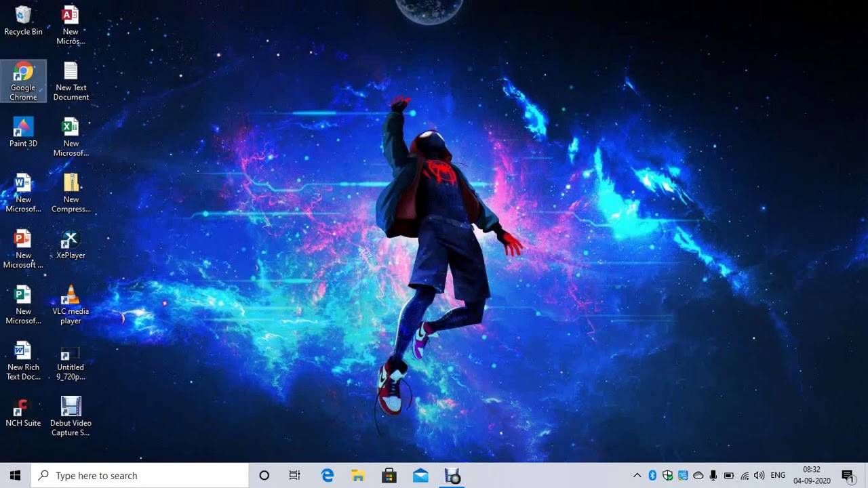Open Task View on the taskbar
This screenshot has height=488, width=868.
295,475
